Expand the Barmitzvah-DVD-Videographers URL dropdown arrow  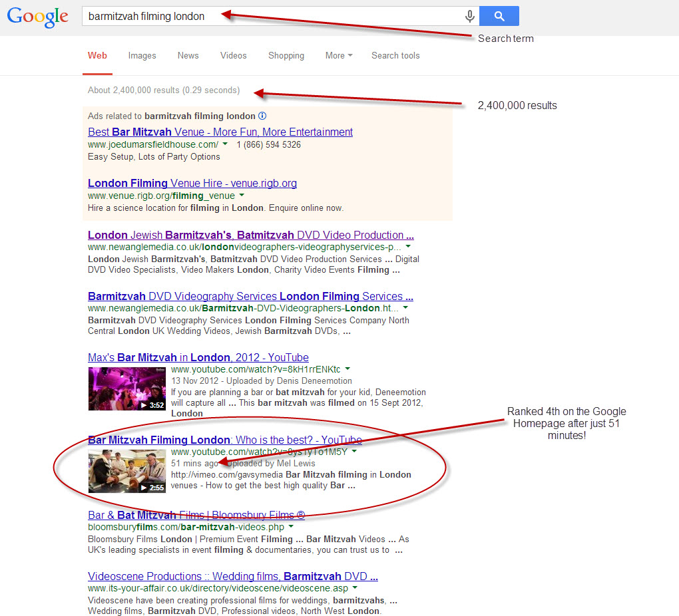click(405, 307)
